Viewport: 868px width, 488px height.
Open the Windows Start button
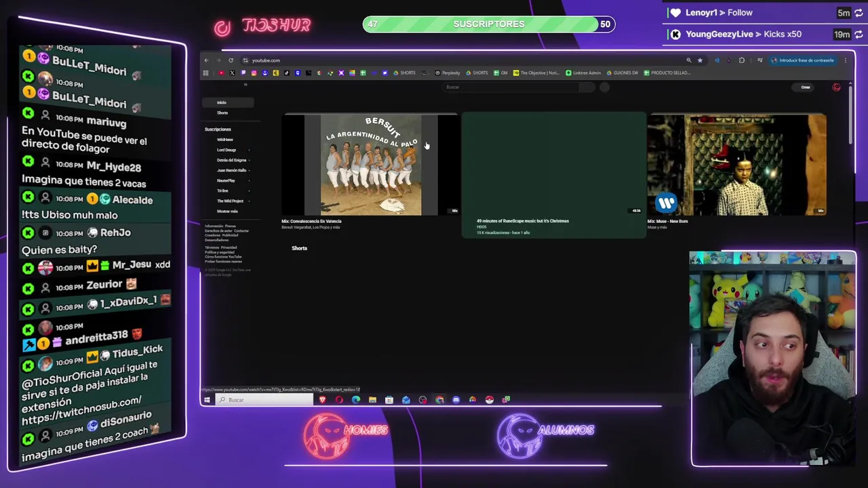pos(207,400)
